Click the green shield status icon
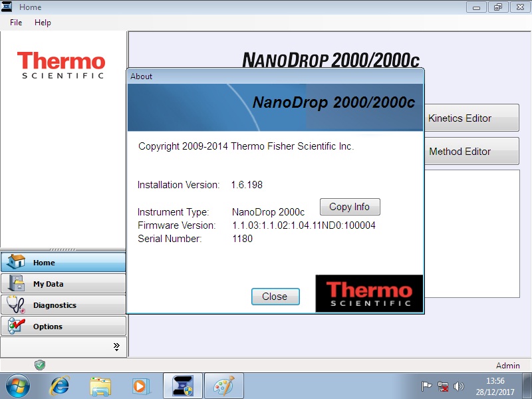The width and height of the screenshot is (532, 399). click(40, 365)
